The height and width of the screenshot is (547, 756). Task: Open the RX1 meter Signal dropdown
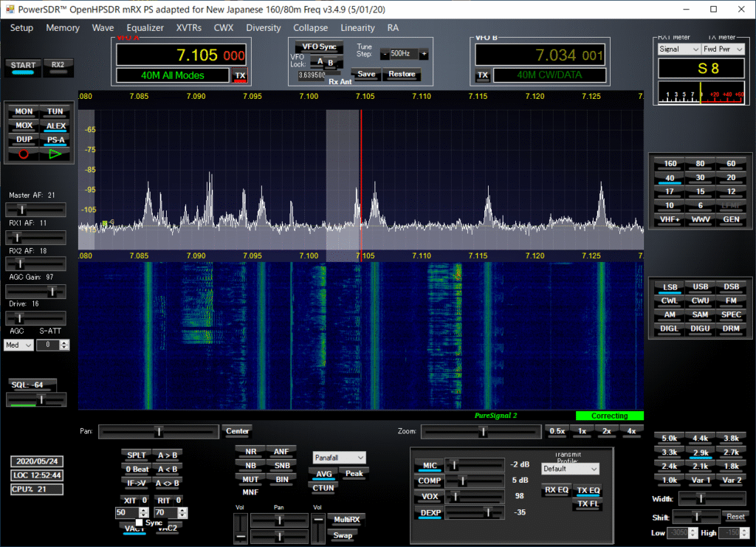[678, 49]
